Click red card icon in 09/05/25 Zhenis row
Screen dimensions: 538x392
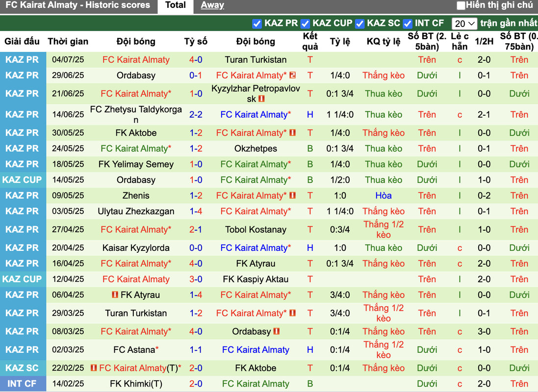tap(293, 195)
